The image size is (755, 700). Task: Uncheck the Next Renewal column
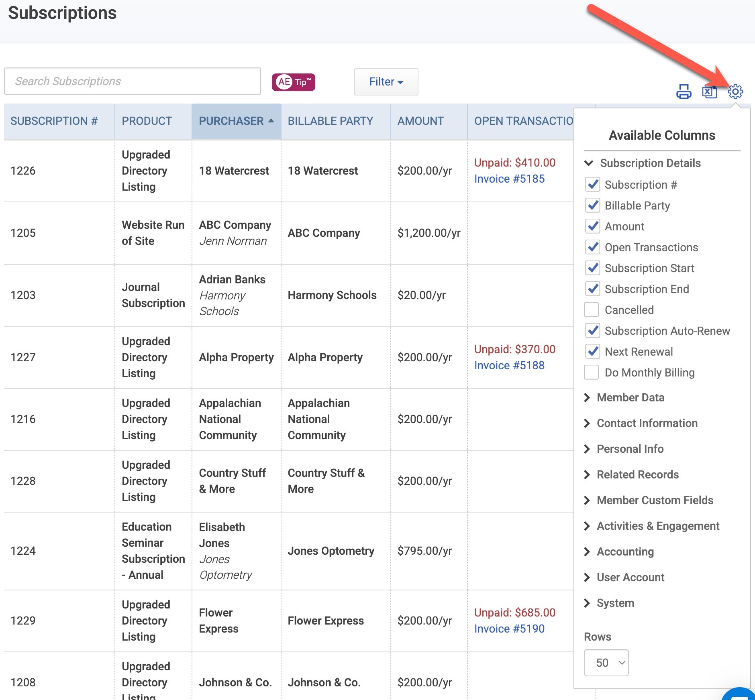(x=592, y=352)
